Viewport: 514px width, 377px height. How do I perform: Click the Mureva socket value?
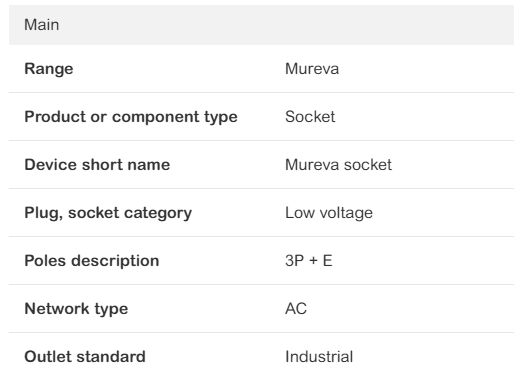(x=338, y=165)
